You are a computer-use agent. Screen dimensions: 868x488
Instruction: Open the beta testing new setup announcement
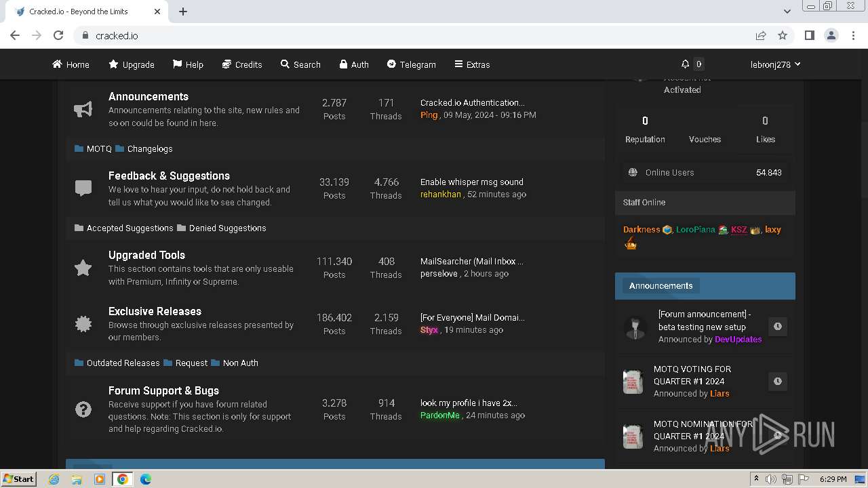pyautogui.click(x=704, y=320)
